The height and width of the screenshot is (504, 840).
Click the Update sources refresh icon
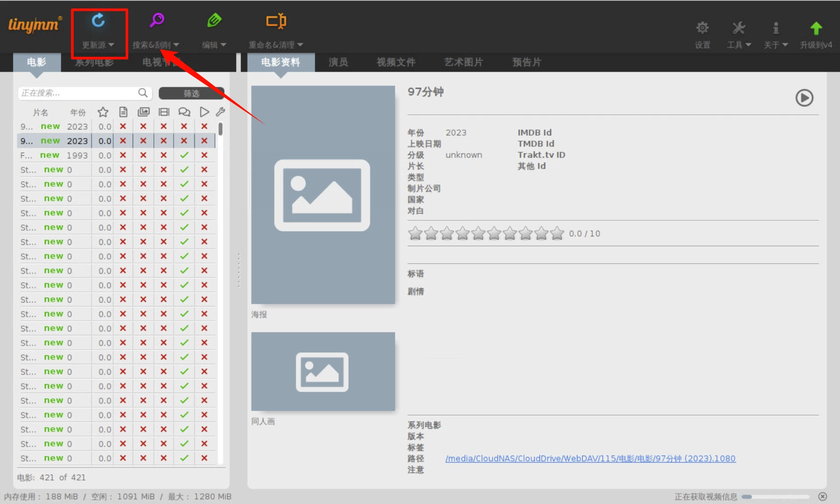[x=98, y=21]
